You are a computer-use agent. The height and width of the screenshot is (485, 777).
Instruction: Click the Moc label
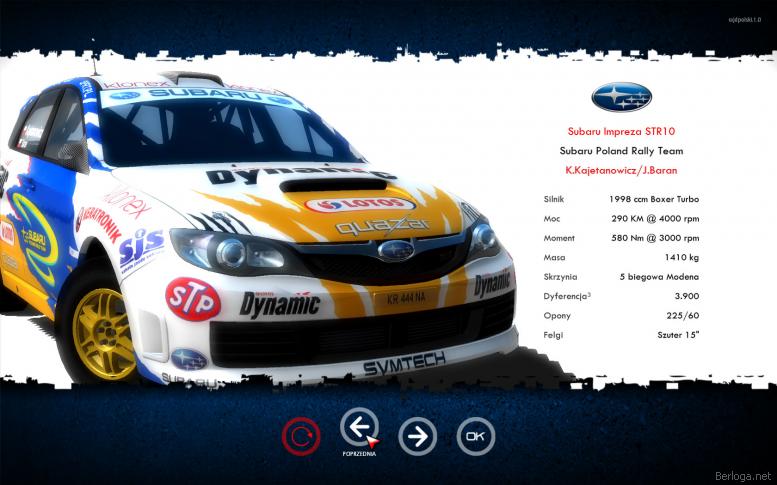552,218
